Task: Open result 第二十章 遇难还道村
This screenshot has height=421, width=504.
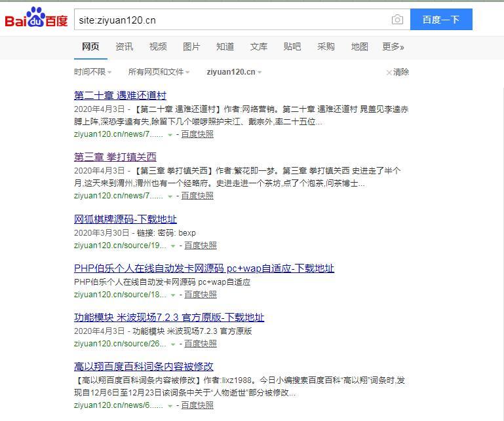Action: tap(120, 96)
